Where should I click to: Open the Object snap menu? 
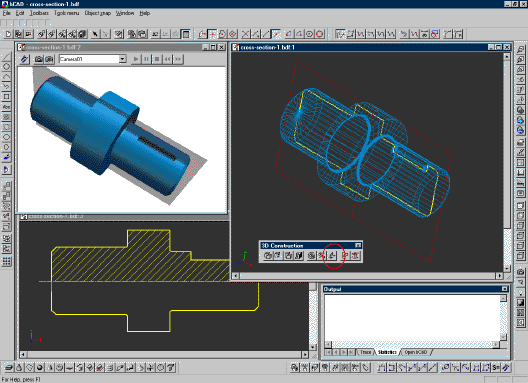pyautogui.click(x=98, y=13)
